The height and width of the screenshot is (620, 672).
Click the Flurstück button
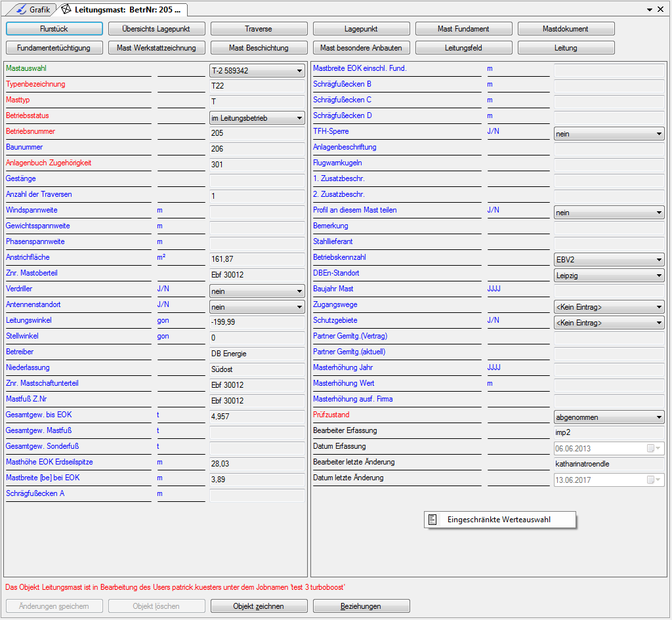coord(54,29)
